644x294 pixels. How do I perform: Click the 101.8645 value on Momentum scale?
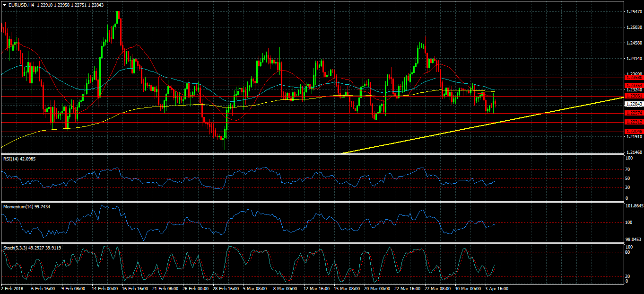(634, 206)
